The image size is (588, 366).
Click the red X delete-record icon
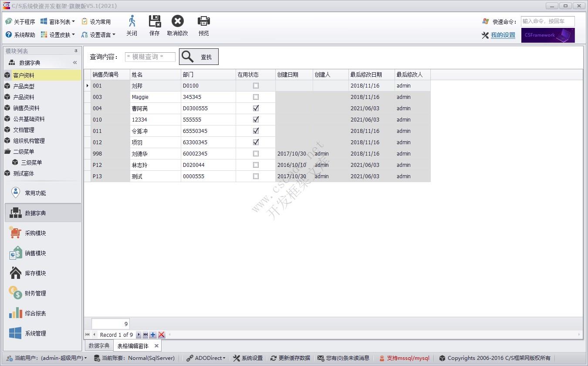point(161,335)
